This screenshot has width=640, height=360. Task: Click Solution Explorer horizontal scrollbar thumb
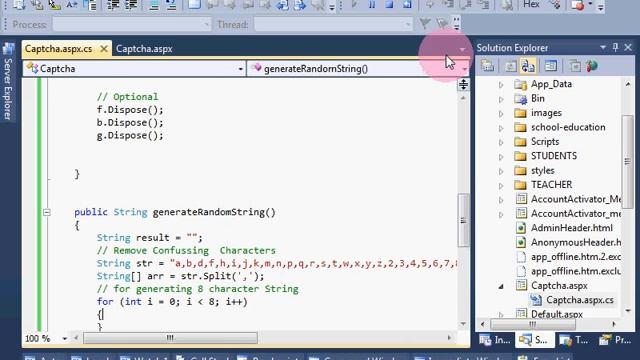point(533,324)
